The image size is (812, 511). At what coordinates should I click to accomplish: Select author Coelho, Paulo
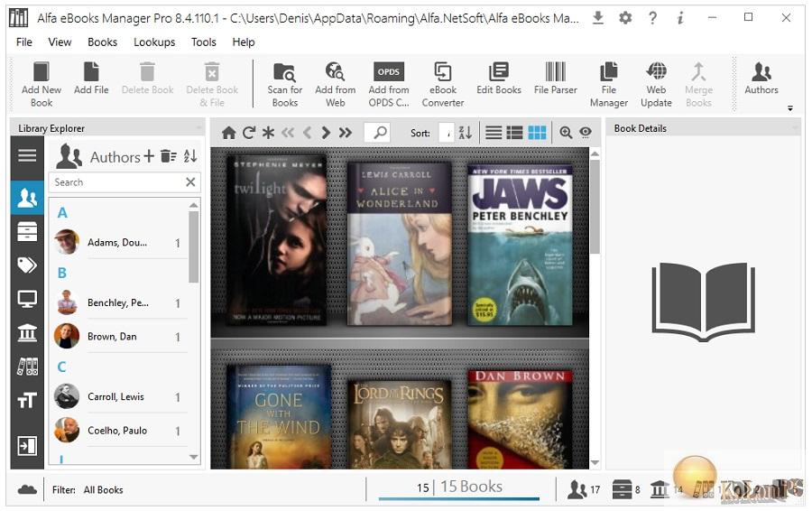click(120, 430)
